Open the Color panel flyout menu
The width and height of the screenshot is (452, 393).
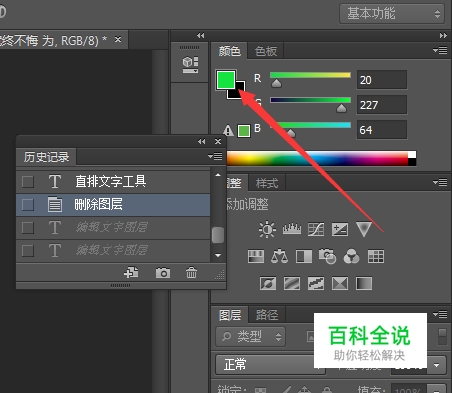click(x=440, y=50)
